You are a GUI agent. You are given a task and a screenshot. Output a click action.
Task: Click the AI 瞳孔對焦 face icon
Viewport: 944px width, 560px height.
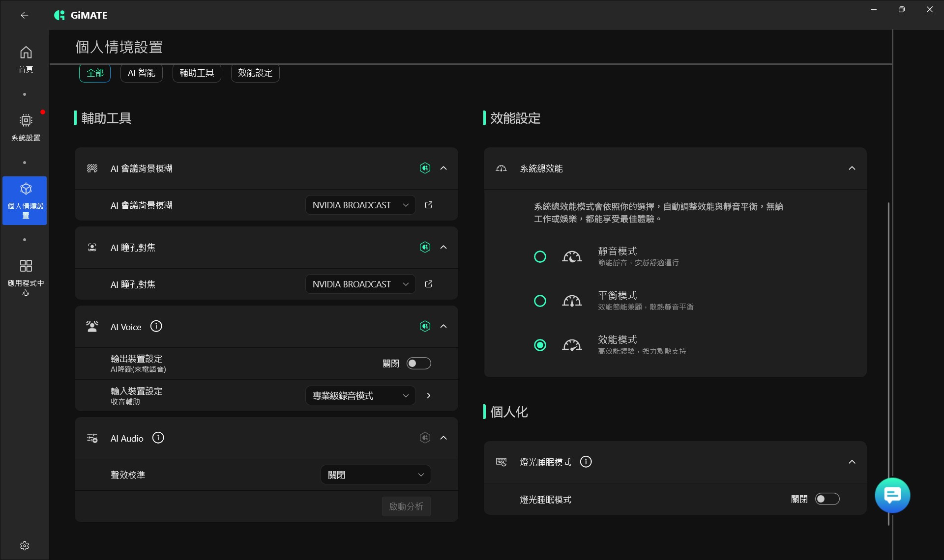[x=92, y=247]
